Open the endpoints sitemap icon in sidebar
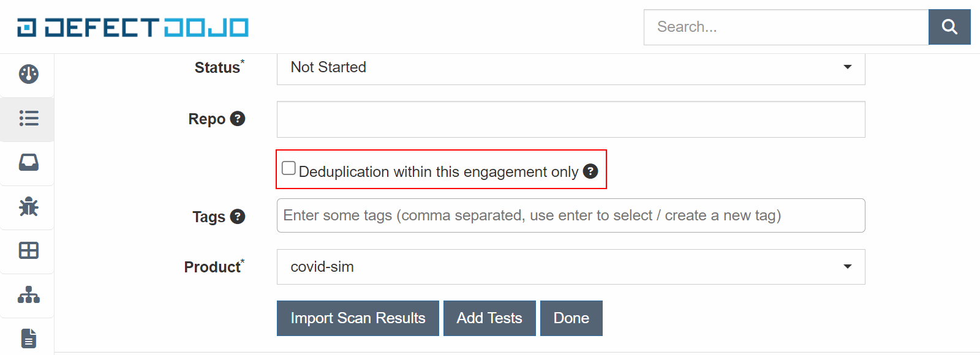The width and height of the screenshot is (980, 355). point(28,295)
